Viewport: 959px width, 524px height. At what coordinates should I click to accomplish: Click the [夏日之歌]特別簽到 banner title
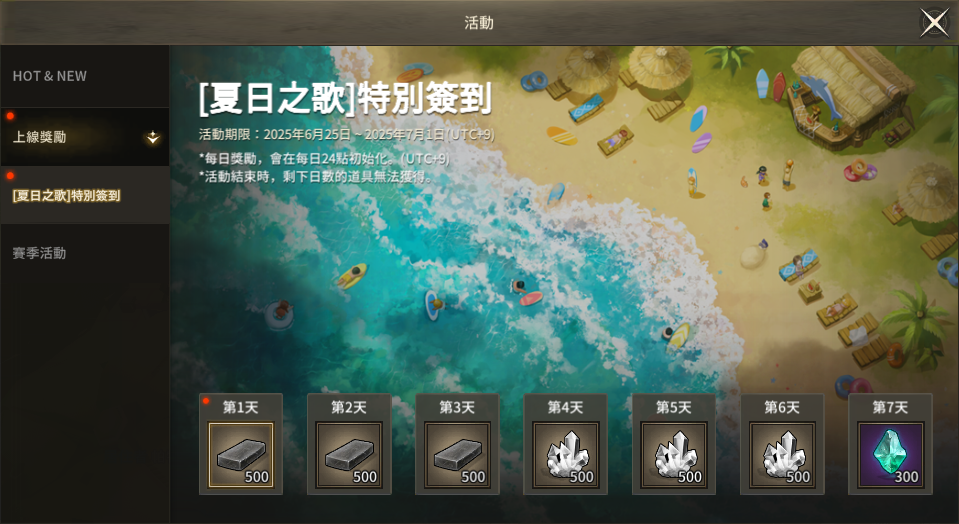346,99
